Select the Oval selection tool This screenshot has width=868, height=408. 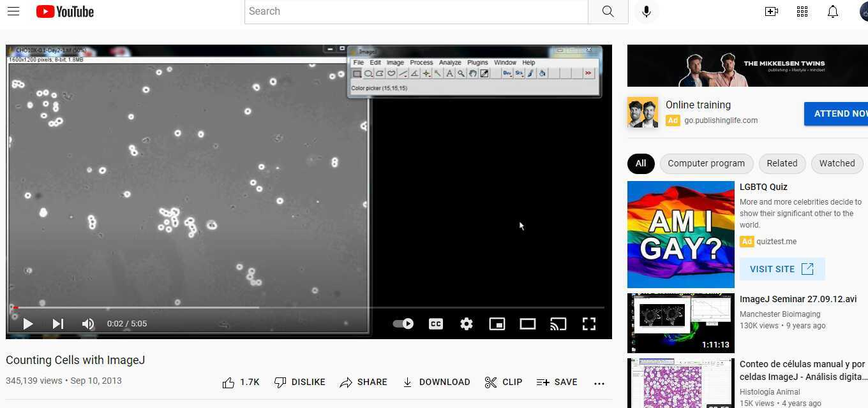[368, 73]
